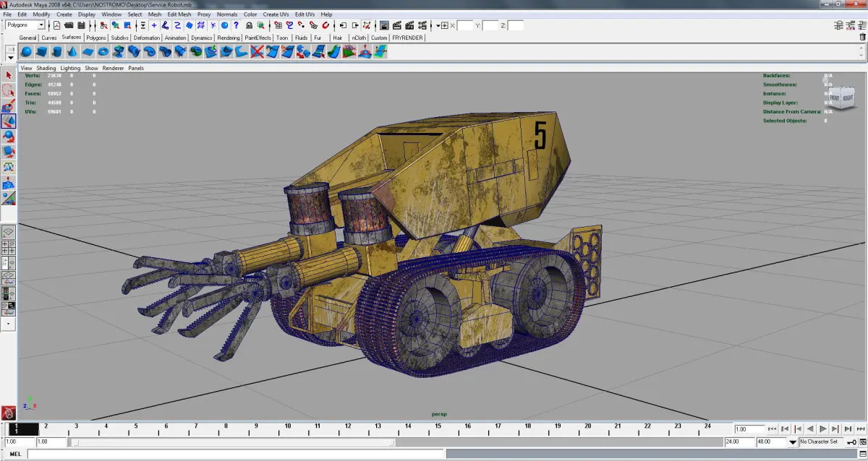Play animation backwards
868x461 pixels.
coord(811,428)
